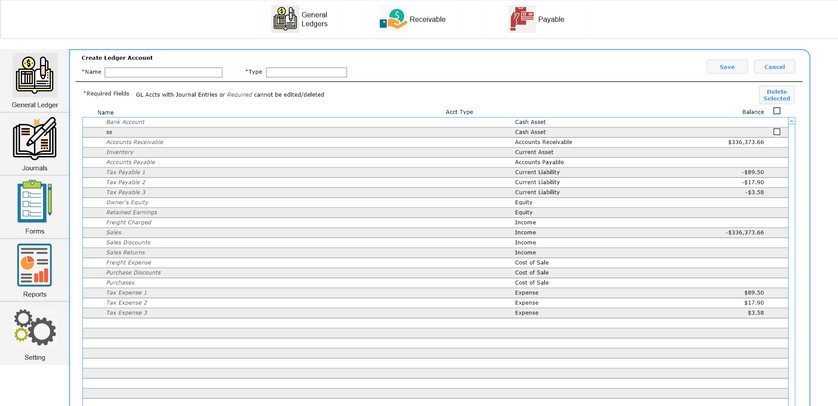Select the Bank Account row
This screenshot has width=838, height=406.
[126, 122]
